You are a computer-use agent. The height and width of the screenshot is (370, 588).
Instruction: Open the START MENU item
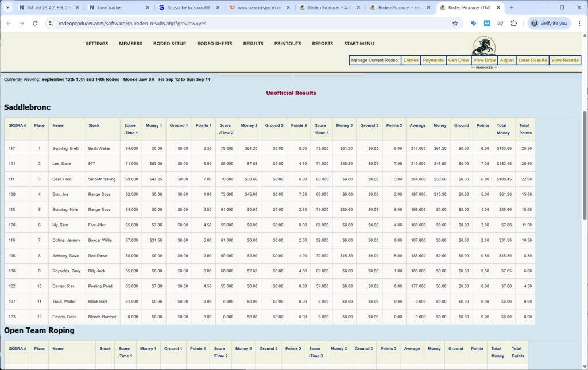358,43
